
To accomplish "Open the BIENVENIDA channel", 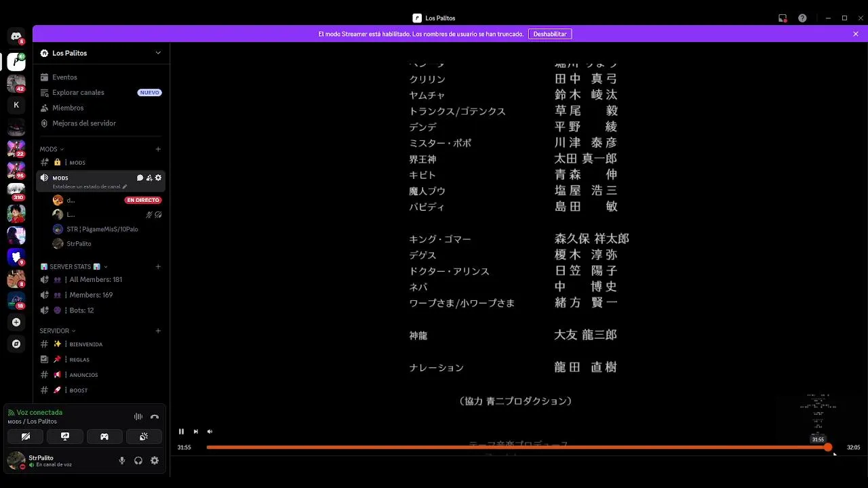I will tap(100, 344).
